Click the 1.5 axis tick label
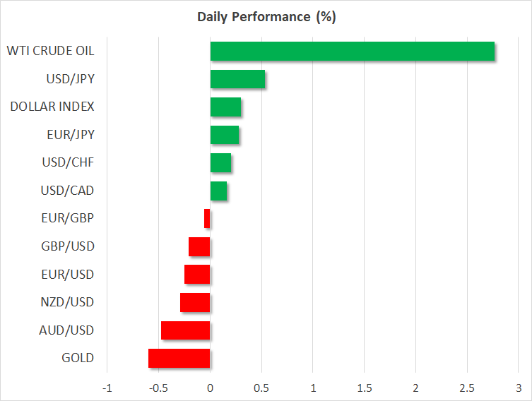Screen dimensions: 532x401 point(364,388)
